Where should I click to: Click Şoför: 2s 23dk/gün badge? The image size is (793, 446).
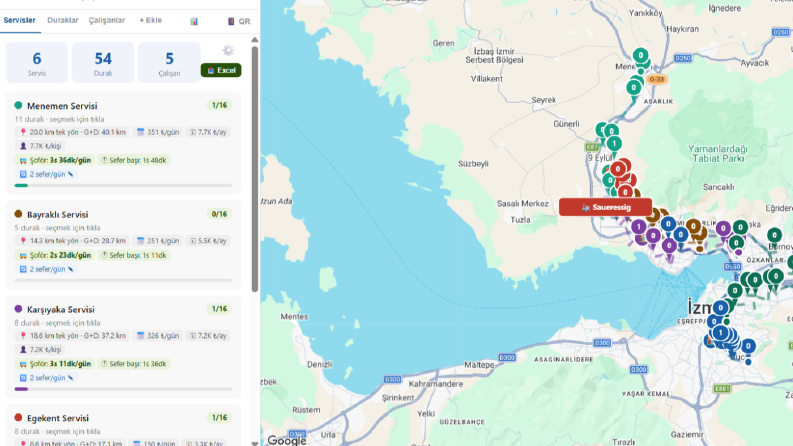tap(55, 255)
